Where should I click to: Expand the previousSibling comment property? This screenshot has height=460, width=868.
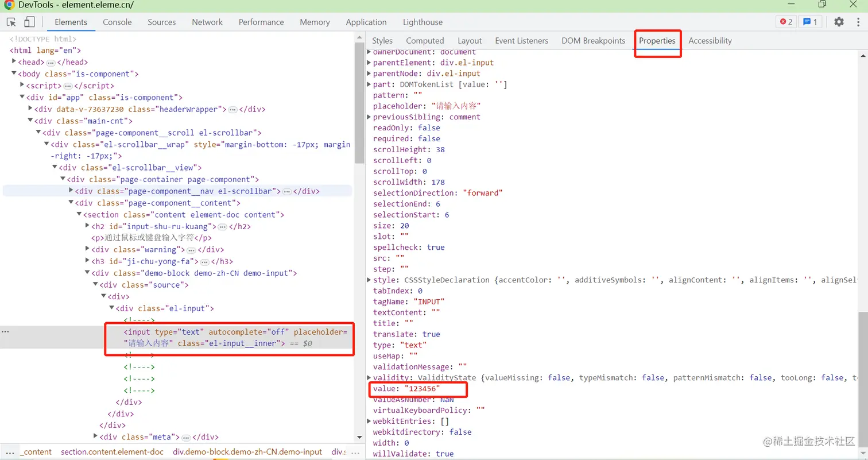pos(369,117)
